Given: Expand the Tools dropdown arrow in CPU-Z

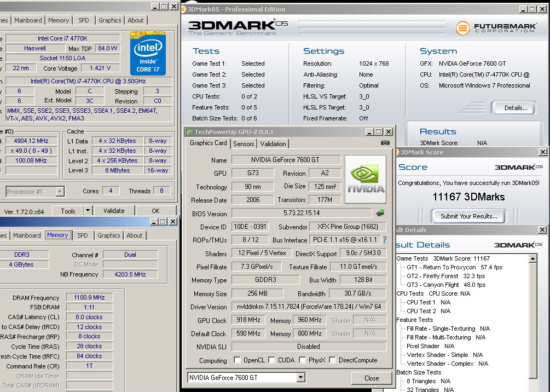Looking at the screenshot, I should (x=88, y=211).
